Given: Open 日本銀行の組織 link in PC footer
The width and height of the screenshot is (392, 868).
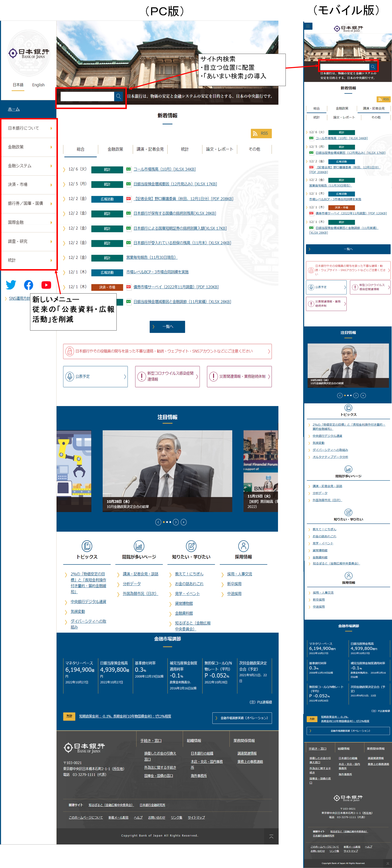Looking at the screenshot, I should tap(202, 753).
